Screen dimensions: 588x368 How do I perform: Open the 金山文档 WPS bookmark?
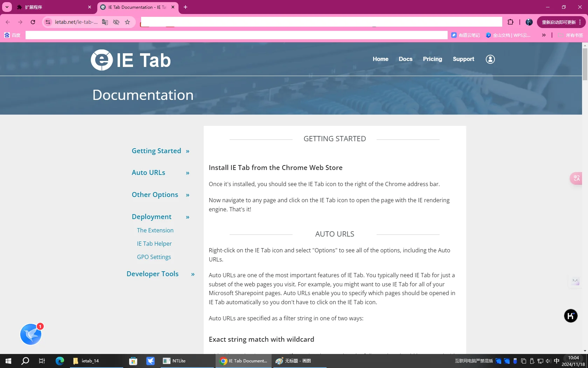[x=508, y=35]
